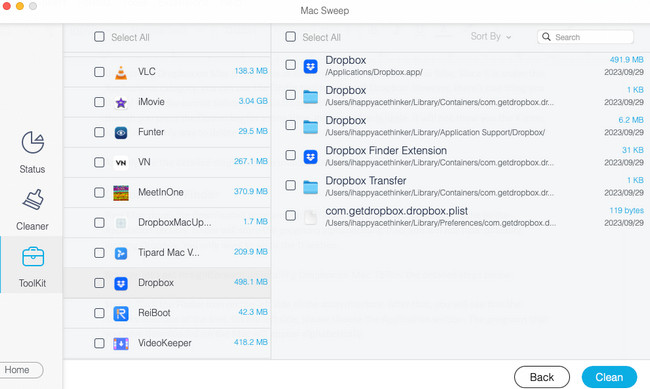650x389 pixels.
Task: Click the VN app icon
Action: (x=121, y=163)
